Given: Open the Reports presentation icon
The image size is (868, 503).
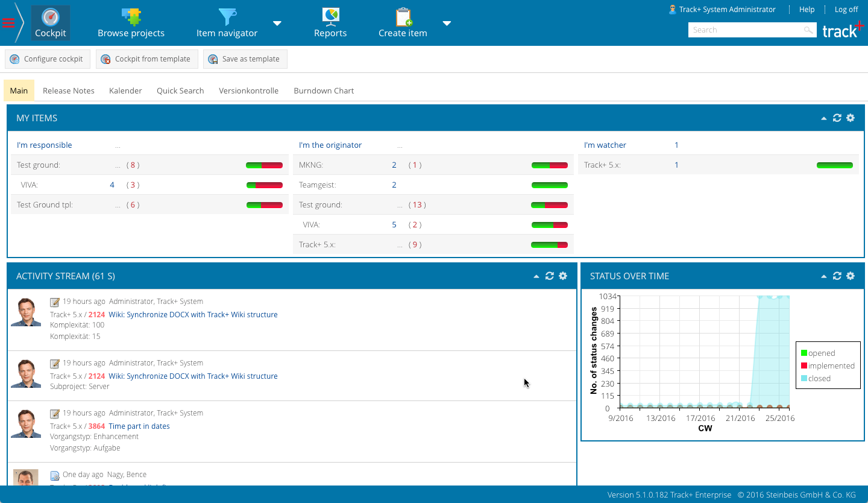Looking at the screenshot, I should pos(330,16).
